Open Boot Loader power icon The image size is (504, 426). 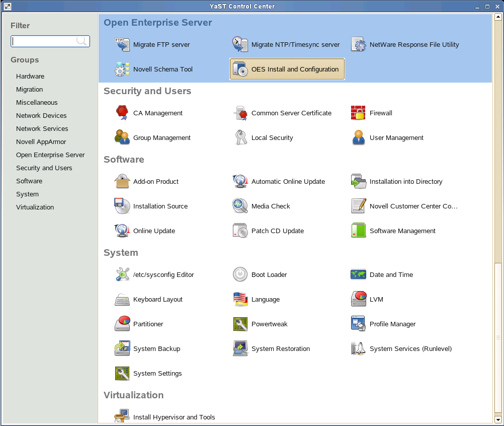240,274
